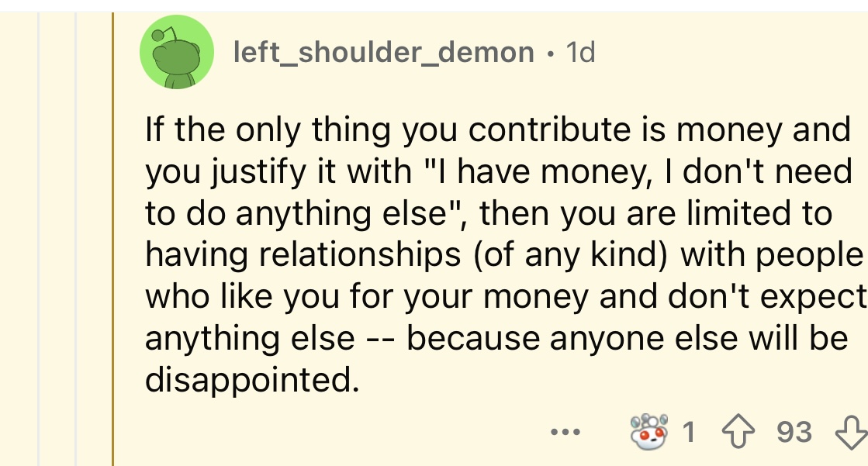
Task: Downvote the comment using the down arrow
Action: click(x=852, y=432)
